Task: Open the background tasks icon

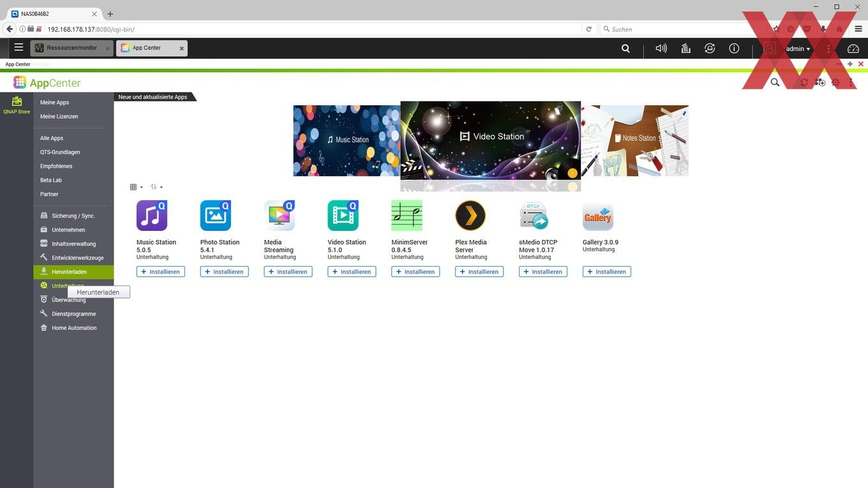Action: (x=685, y=48)
